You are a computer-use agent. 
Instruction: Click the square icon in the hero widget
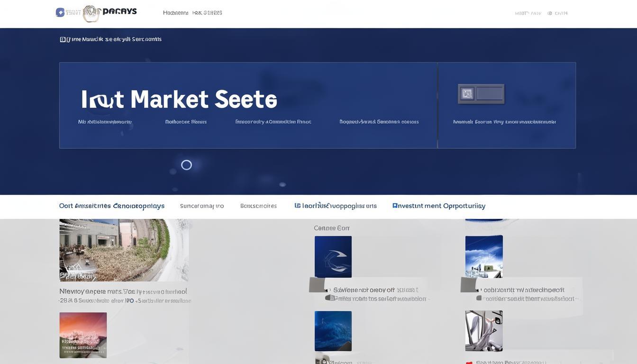click(x=467, y=94)
